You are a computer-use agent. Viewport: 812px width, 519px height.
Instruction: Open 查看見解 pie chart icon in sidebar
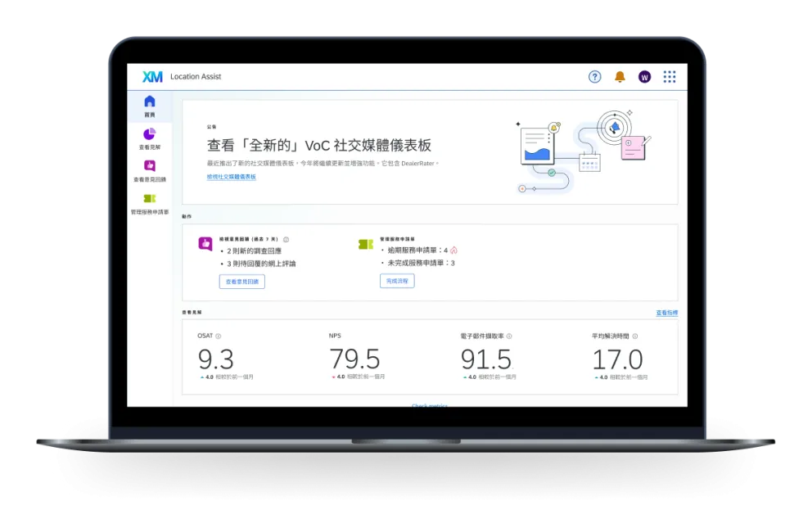(149, 133)
